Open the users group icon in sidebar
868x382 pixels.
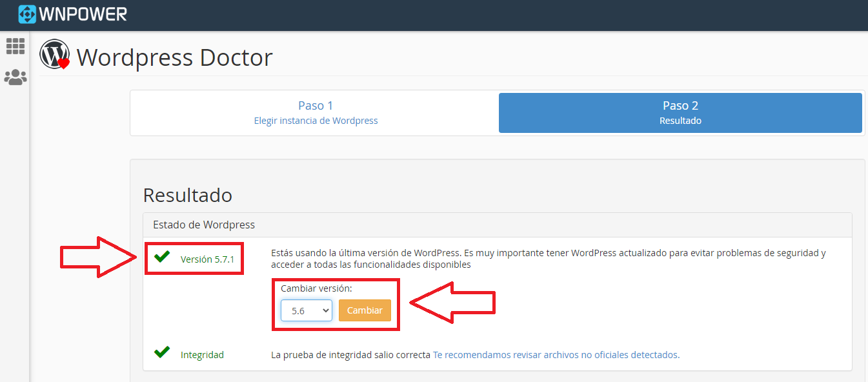pyautogui.click(x=15, y=77)
